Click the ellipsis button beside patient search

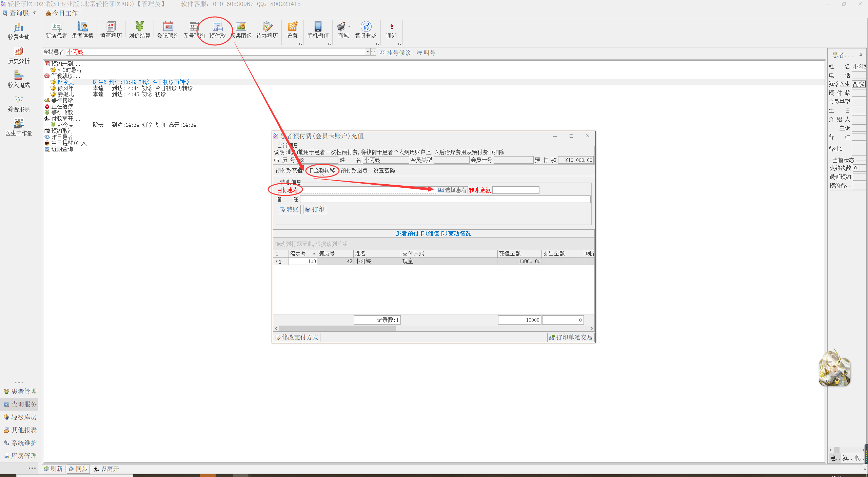coord(373,52)
